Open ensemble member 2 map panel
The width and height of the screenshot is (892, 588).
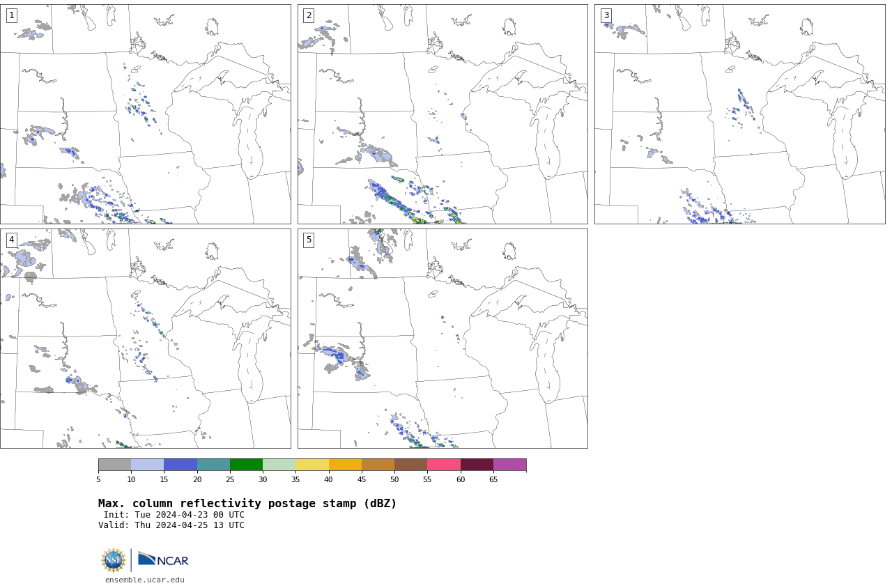[x=443, y=114]
